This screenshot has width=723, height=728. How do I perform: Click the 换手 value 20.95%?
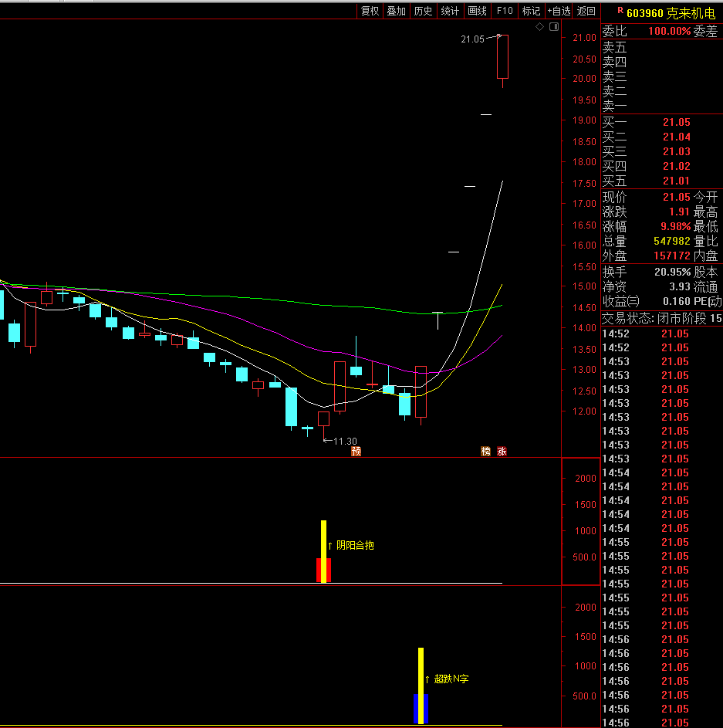click(x=673, y=272)
